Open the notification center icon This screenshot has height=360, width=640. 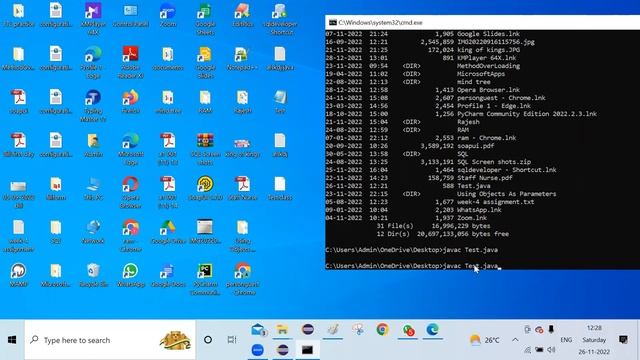(623, 340)
